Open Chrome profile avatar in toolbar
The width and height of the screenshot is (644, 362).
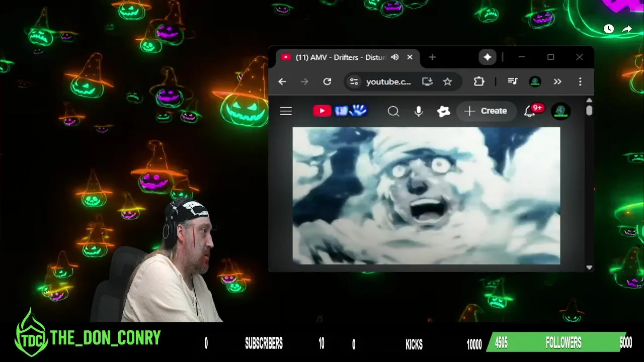(x=535, y=81)
